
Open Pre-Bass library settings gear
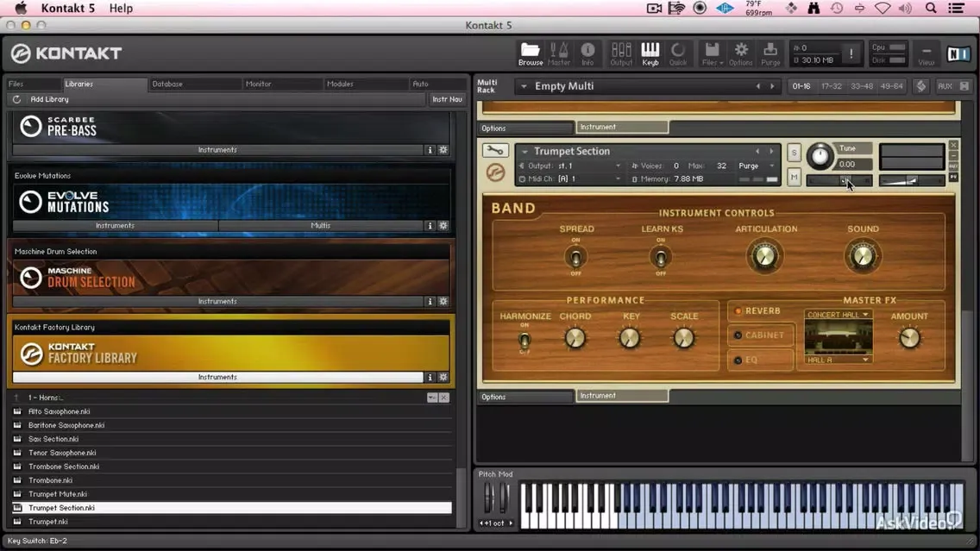click(443, 150)
